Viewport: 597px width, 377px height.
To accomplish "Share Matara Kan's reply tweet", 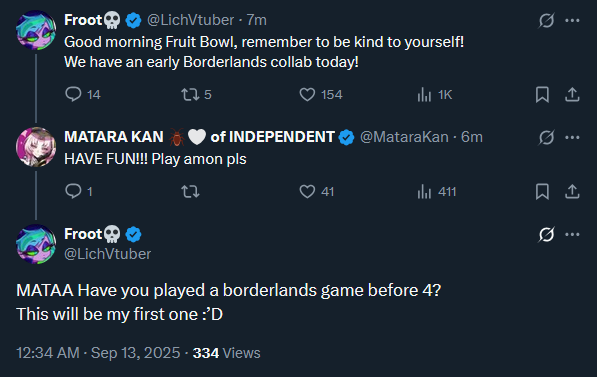I will [572, 192].
